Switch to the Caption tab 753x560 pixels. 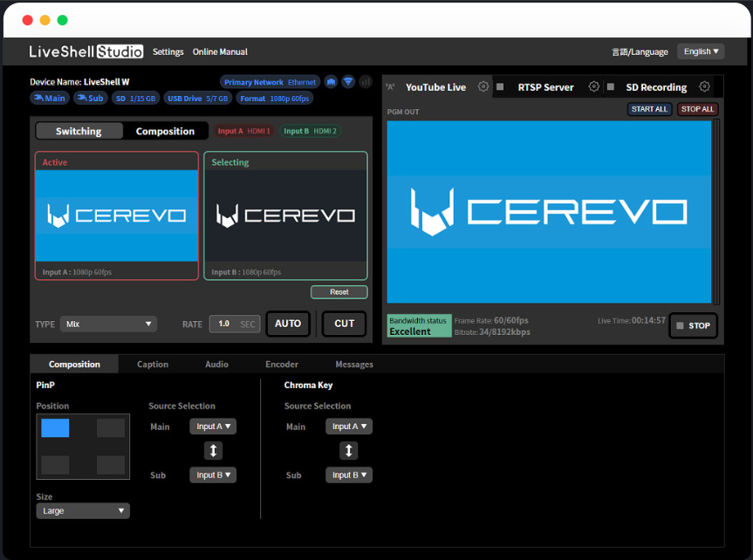click(x=153, y=364)
